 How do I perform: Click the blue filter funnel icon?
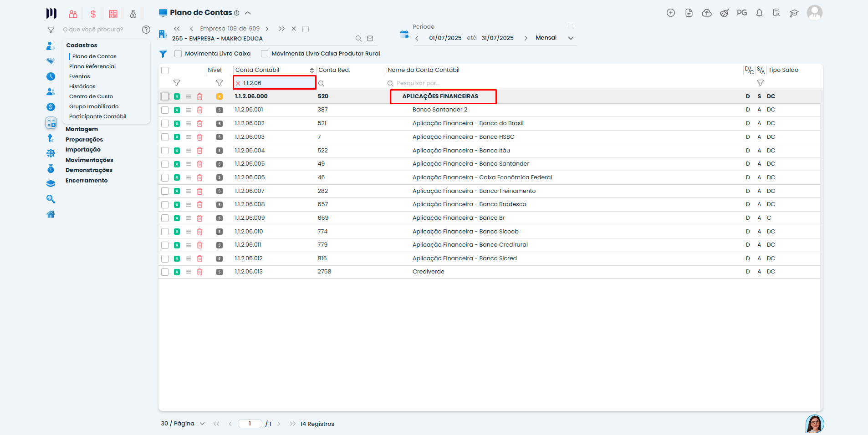(163, 54)
